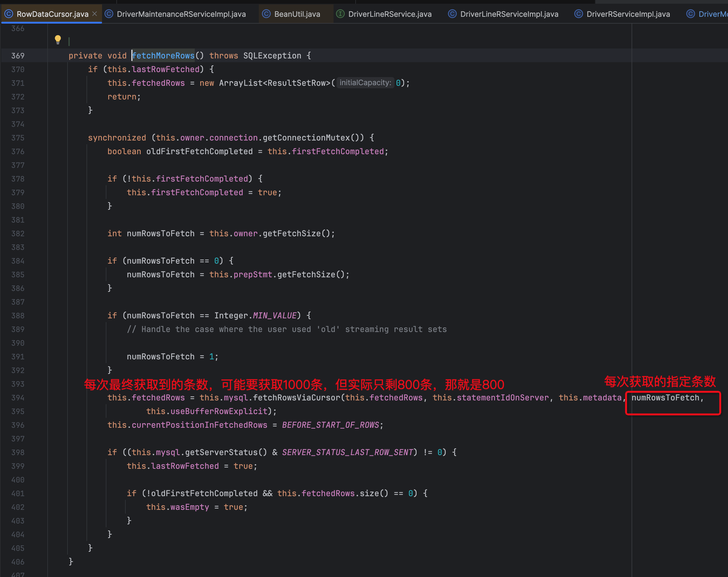Click the BeanUtil.java class icon
This screenshot has width=728, height=577.
266,14
